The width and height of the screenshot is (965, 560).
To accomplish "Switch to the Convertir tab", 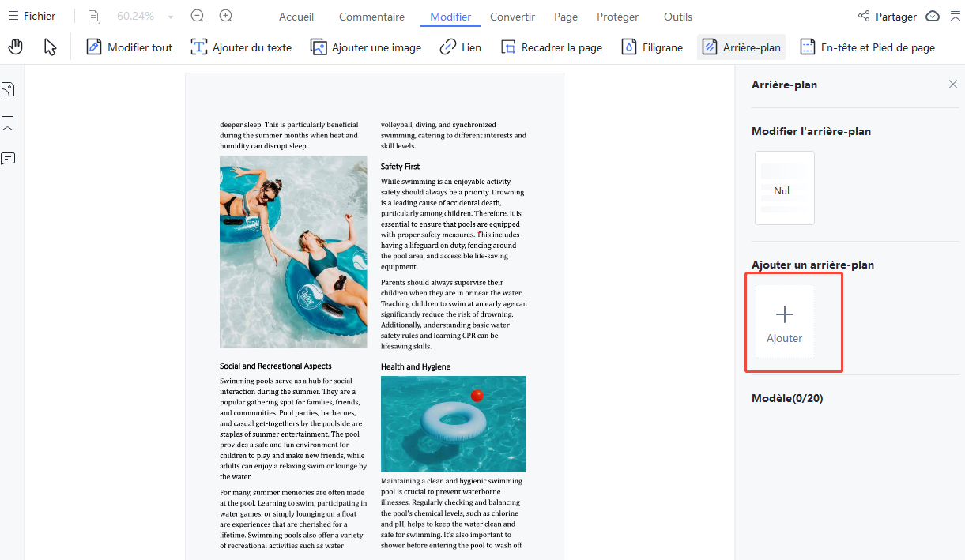I will (512, 17).
